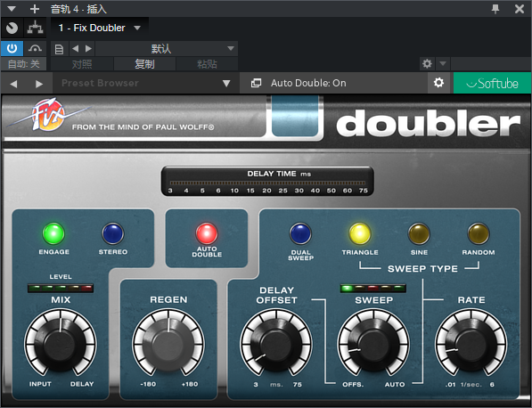The width and height of the screenshot is (532, 408).
Task: Click the LEVEL LED meter
Action: coord(61,289)
